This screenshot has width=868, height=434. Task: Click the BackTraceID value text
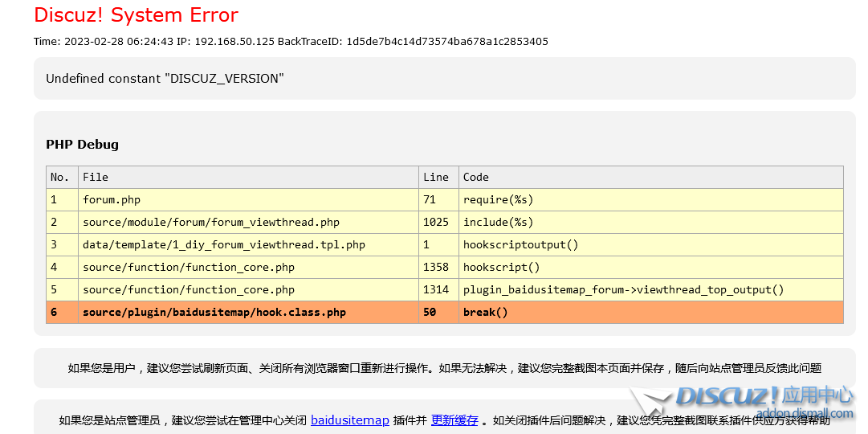pos(446,41)
